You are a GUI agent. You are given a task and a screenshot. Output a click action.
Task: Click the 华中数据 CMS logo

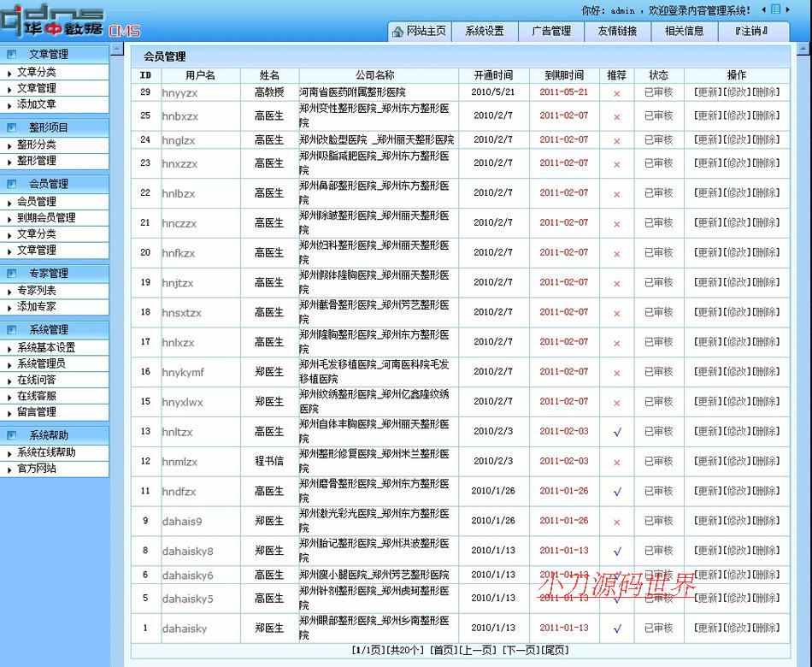(70, 21)
